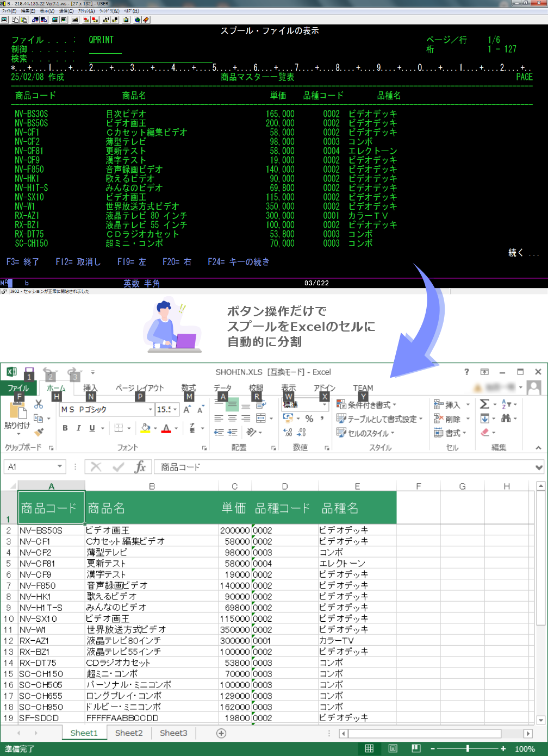Click the Sort & Filter A-Z icon

[506, 404]
